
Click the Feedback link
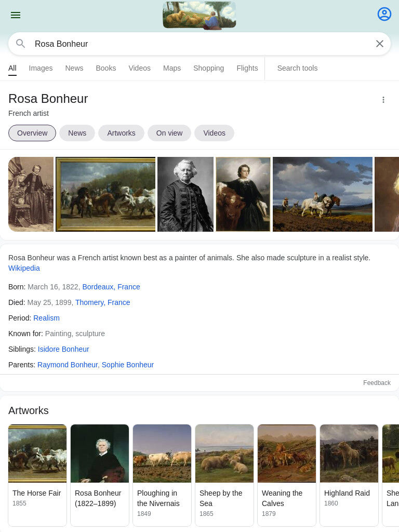coord(377,383)
